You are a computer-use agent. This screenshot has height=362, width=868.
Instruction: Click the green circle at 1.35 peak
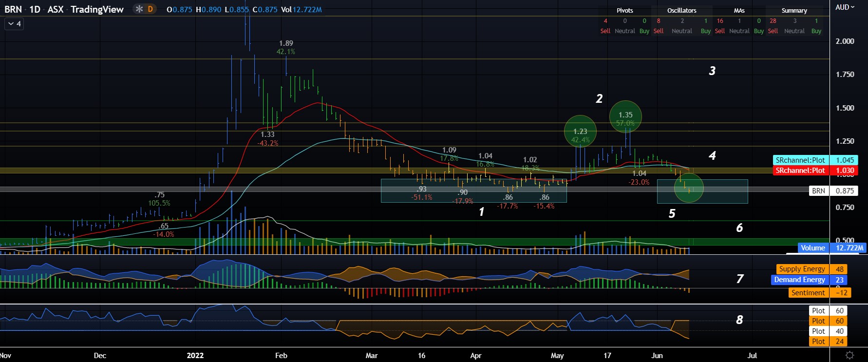tap(625, 117)
